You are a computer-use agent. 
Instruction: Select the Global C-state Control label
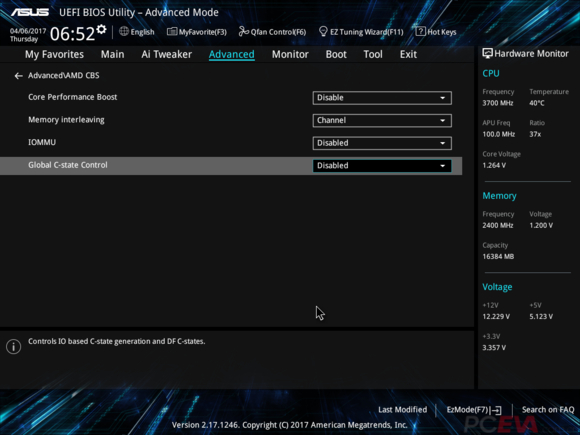click(x=68, y=165)
